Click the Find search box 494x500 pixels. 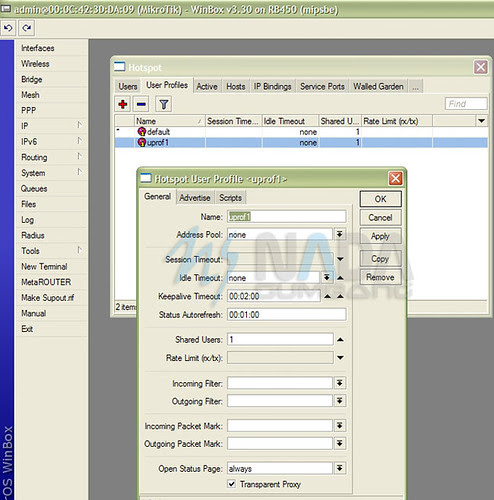(x=466, y=104)
